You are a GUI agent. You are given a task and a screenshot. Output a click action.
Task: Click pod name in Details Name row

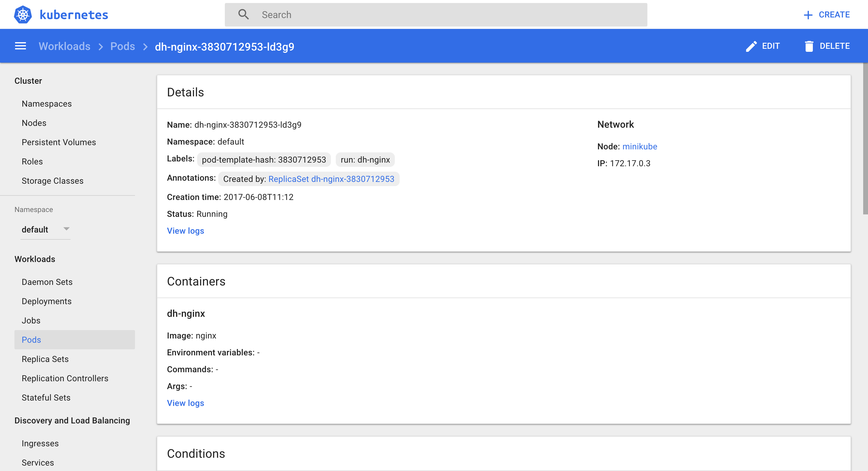[x=248, y=125]
